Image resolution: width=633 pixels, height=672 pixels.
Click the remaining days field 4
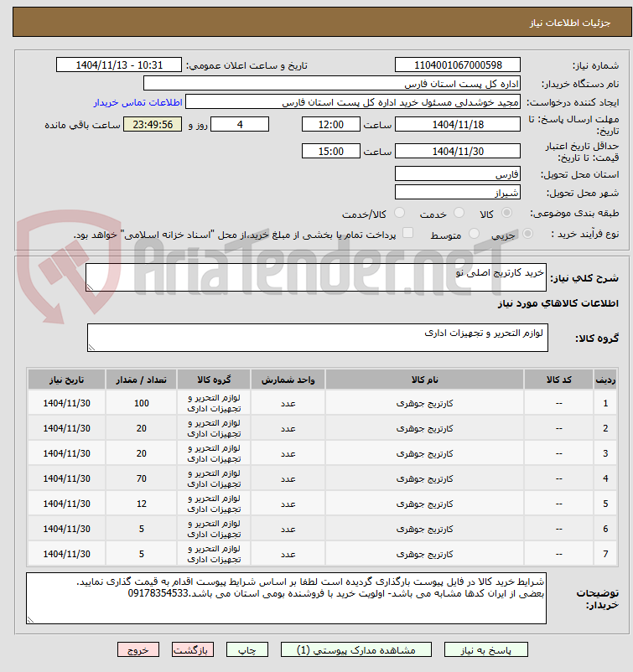240,124
